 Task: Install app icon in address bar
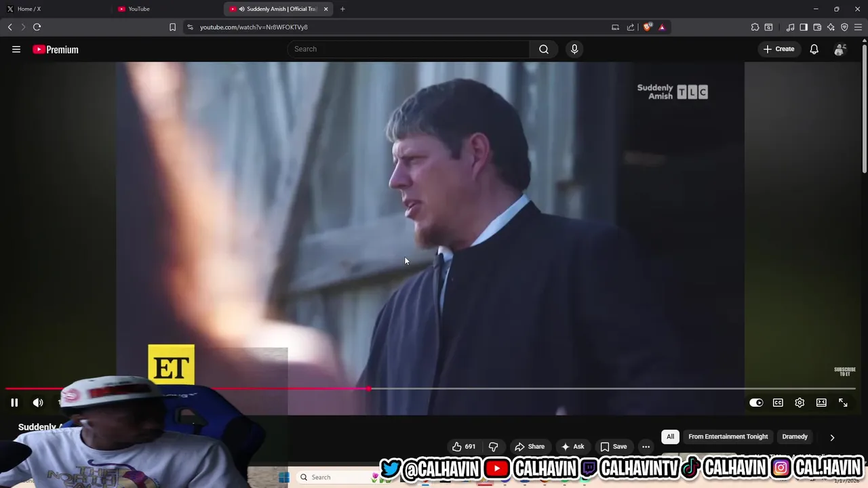pos(615,27)
